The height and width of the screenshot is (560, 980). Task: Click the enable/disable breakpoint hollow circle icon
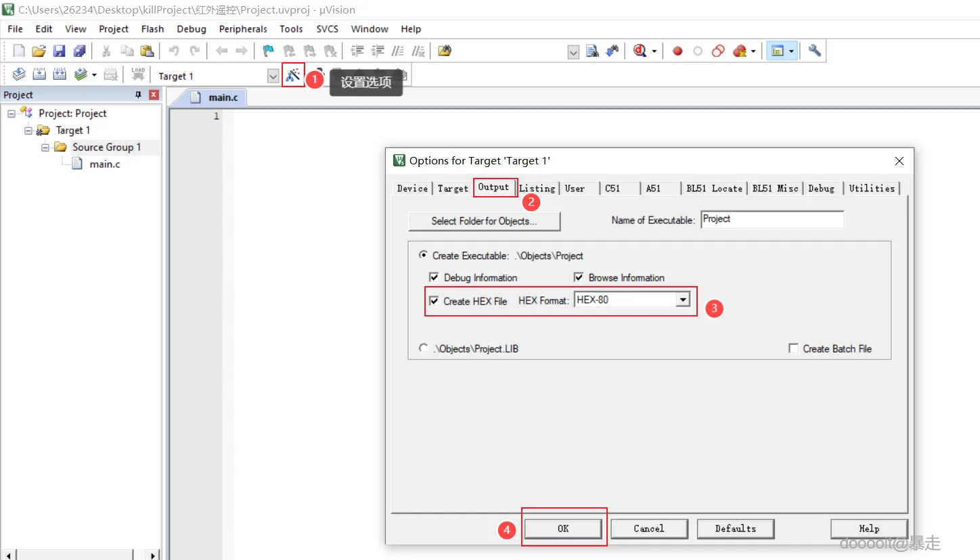point(698,51)
